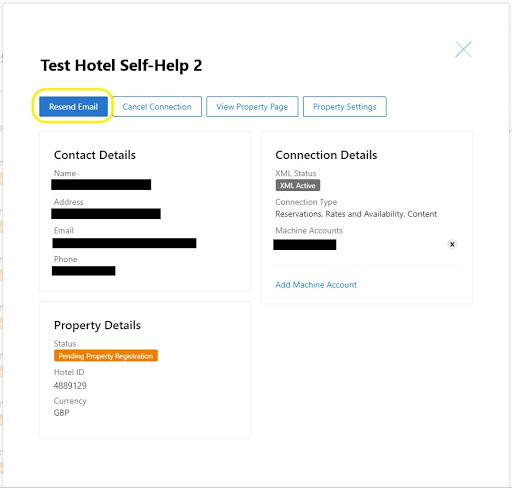Click the redacted Name value

(x=101, y=185)
